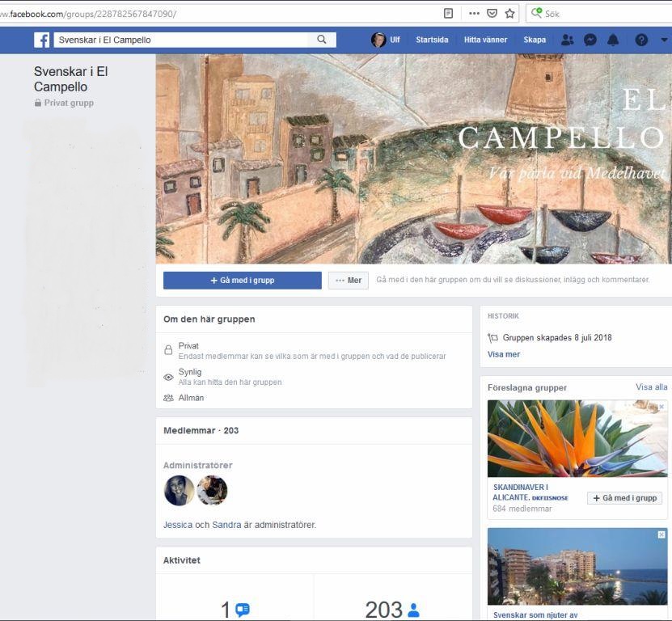This screenshot has width=672, height=621.
Task: Open the Messenger icon
Action: [590, 40]
